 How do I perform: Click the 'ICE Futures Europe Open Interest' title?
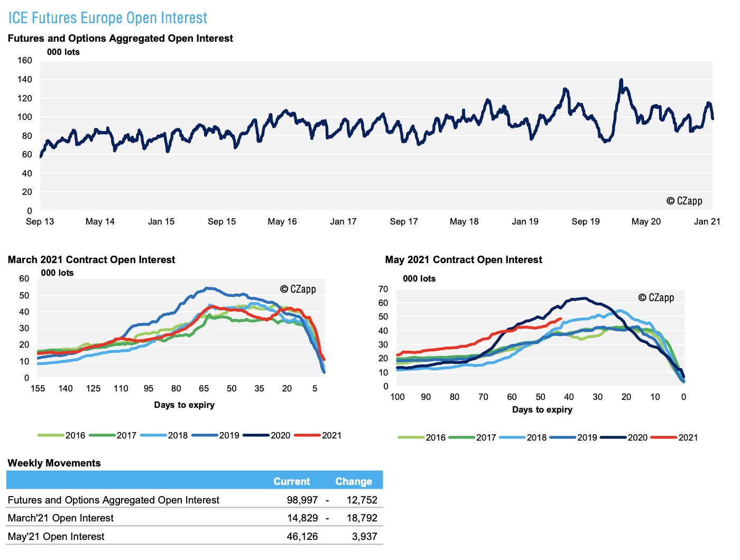[x=108, y=18]
